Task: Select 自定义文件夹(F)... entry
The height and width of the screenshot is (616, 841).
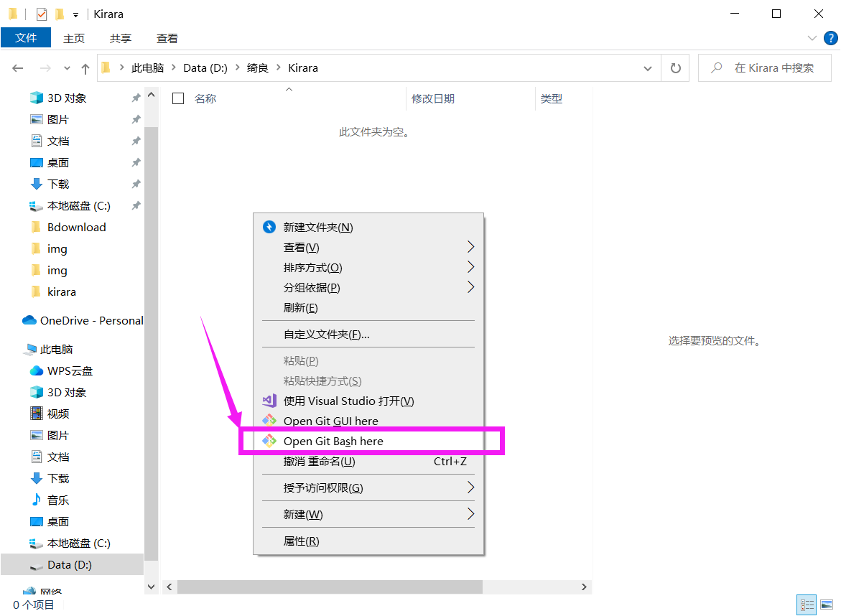Action: (x=368, y=335)
